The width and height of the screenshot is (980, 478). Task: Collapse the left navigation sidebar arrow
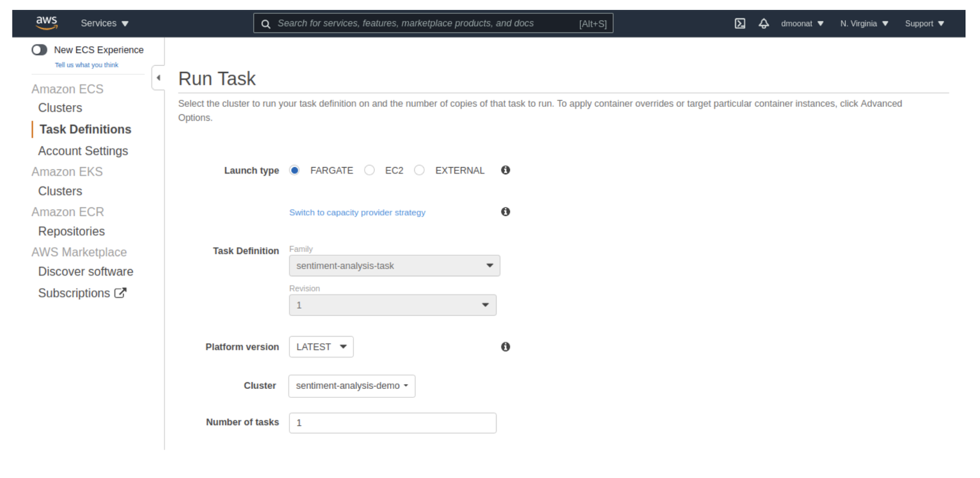159,78
